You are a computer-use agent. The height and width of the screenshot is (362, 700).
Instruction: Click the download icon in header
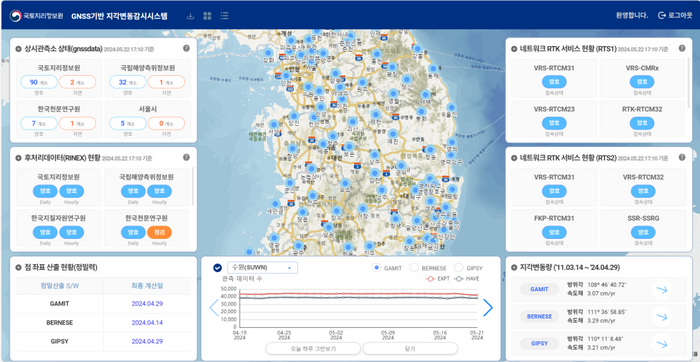pos(191,16)
